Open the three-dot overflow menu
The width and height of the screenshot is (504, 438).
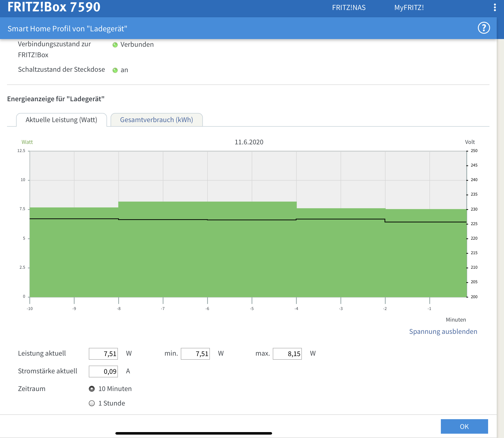[x=495, y=7]
